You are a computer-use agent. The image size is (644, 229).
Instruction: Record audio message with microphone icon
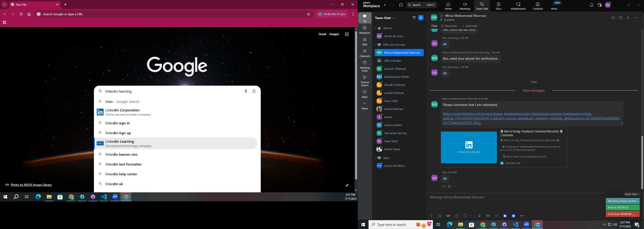[x=479, y=216]
